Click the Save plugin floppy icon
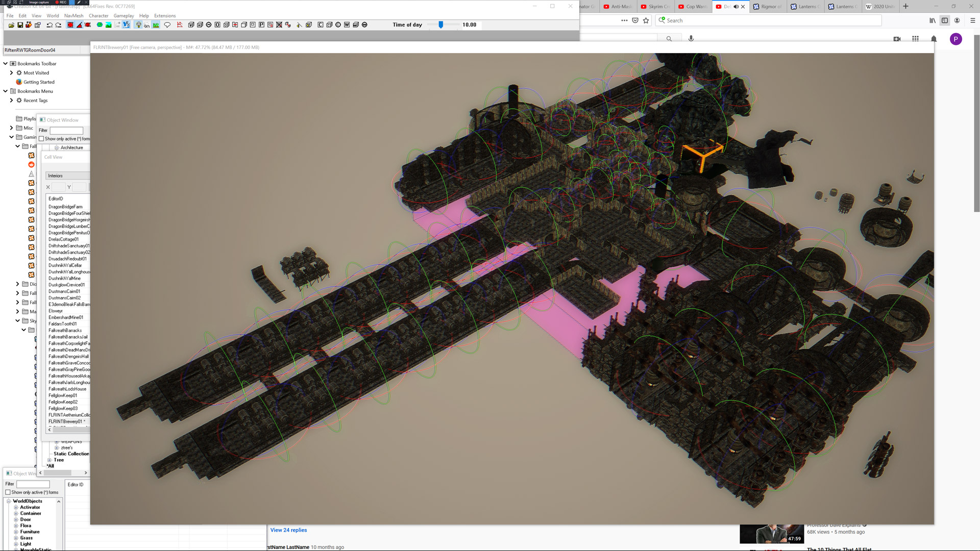980x551 pixels. pos(20,25)
